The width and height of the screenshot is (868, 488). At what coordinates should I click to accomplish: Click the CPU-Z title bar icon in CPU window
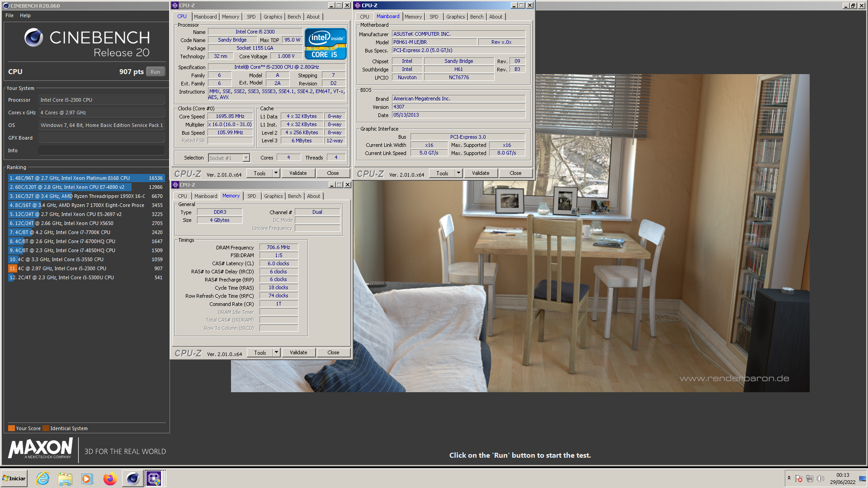[175, 5]
